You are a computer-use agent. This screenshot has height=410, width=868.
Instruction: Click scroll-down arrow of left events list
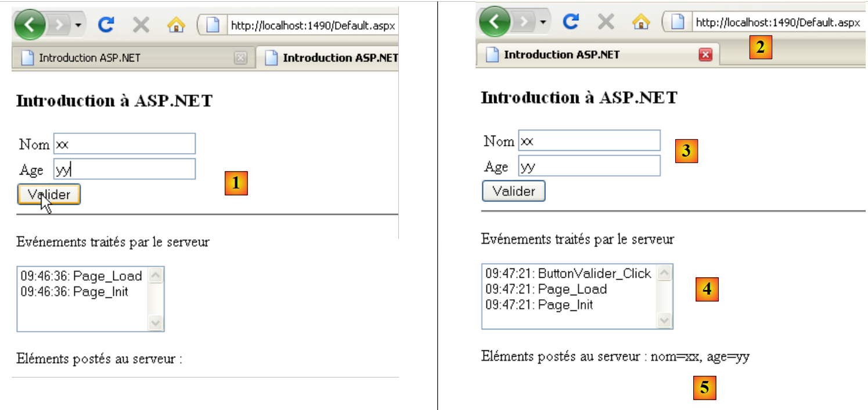coord(156,323)
